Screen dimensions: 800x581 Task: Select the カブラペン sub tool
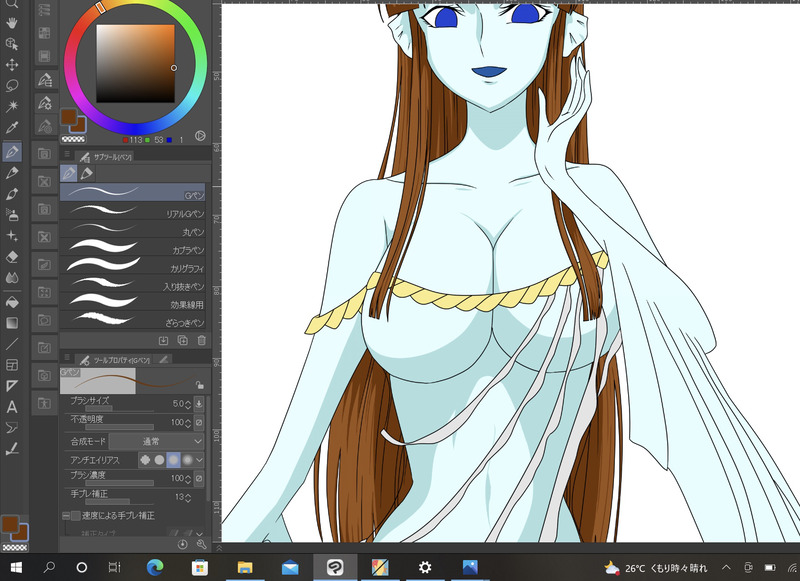tap(133, 247)
